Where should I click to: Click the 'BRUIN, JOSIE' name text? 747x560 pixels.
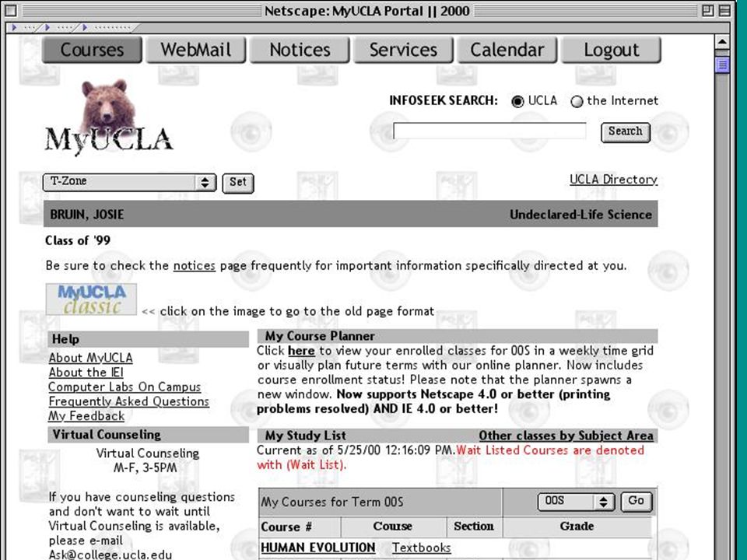pyautogui.click(x=86, y=215)
